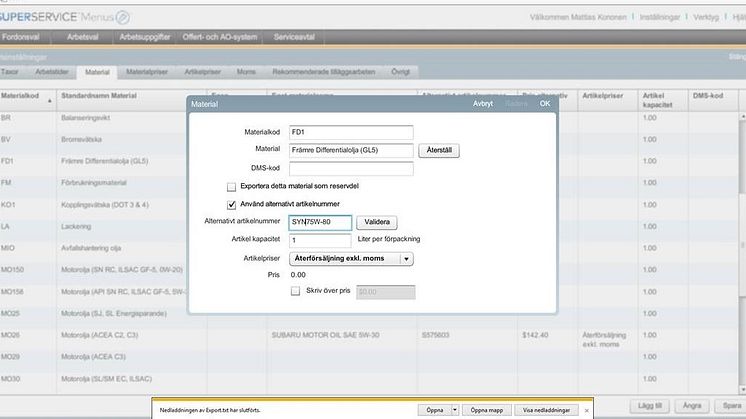Sort by Materialkod column arrow
This screenshot has height=419, width=746.
[49, 101]
